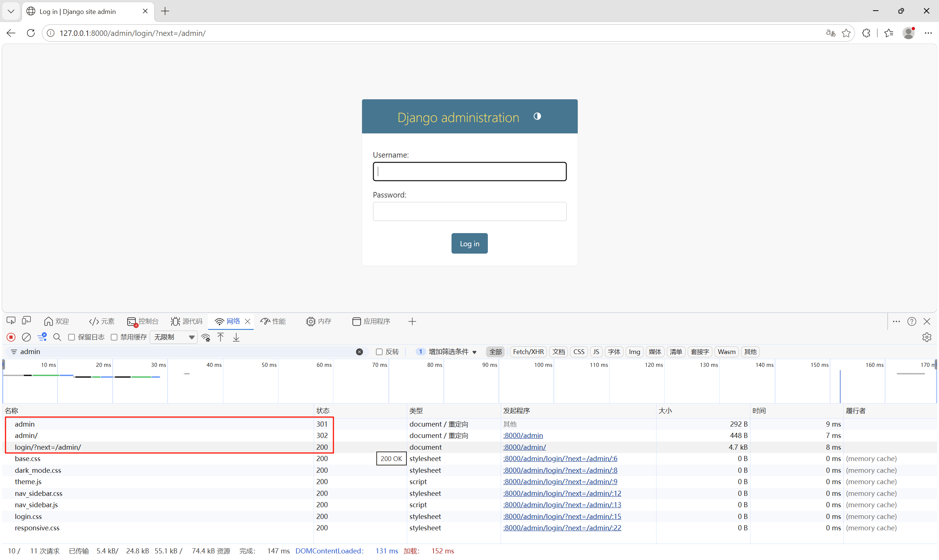Import HAR file with upload arrow
The image size is (939, 560).
[x=221, y=337]
